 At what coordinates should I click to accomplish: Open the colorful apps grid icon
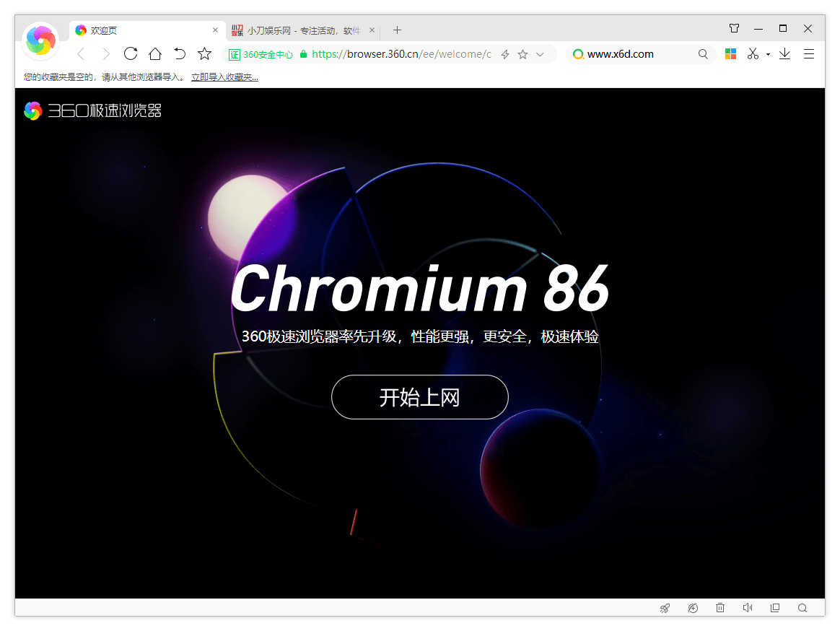pyautogui.click(x=731, y=53)
